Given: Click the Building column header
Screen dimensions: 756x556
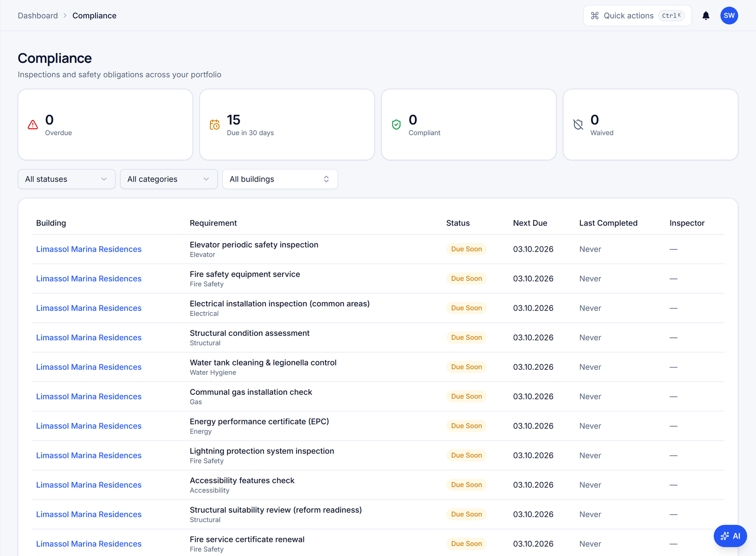Looking at the screenshot, I should pyautogui.click(x=51, y=223).
